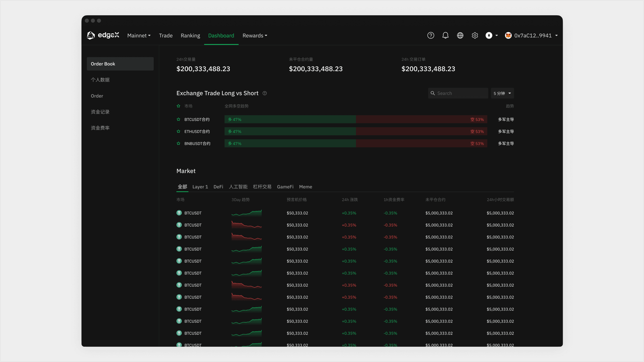Click the globe language icon

(460, 35)
